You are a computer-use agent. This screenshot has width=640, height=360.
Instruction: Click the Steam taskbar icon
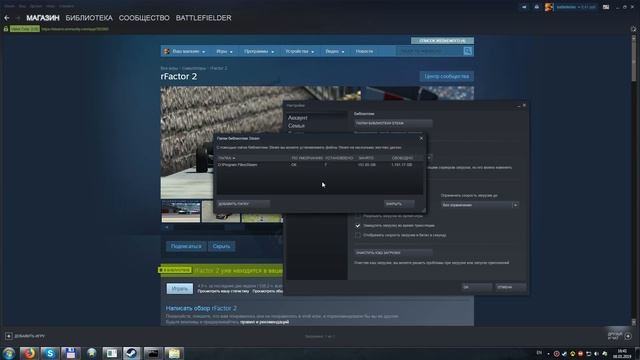131,353
